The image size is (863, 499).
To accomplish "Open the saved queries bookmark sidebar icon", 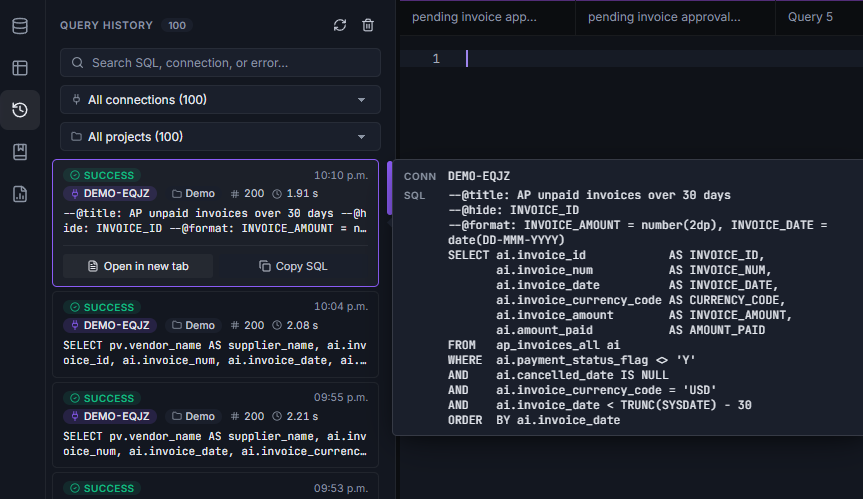I will 20,152.
